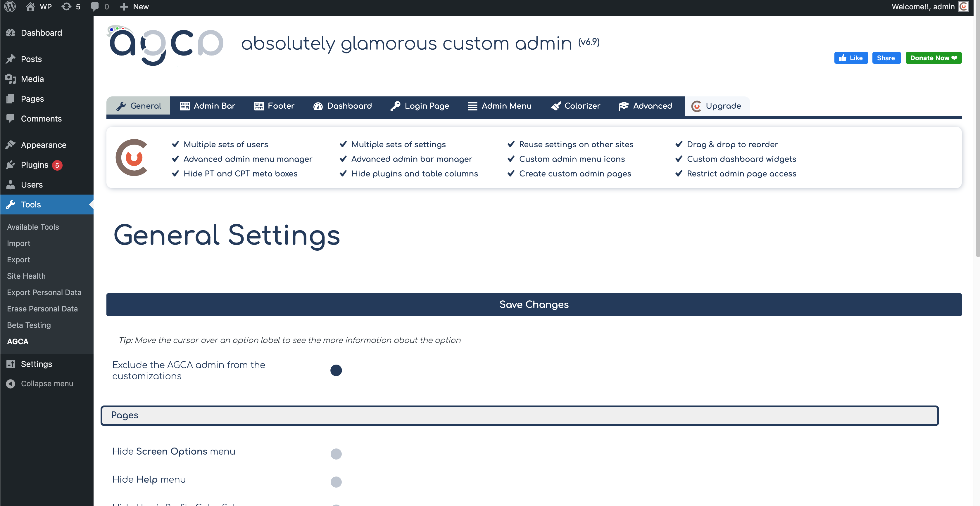980x506 pixels.
Task: Toggle Exclude the AGCA admin from customizations
Action: coord(336,370)
